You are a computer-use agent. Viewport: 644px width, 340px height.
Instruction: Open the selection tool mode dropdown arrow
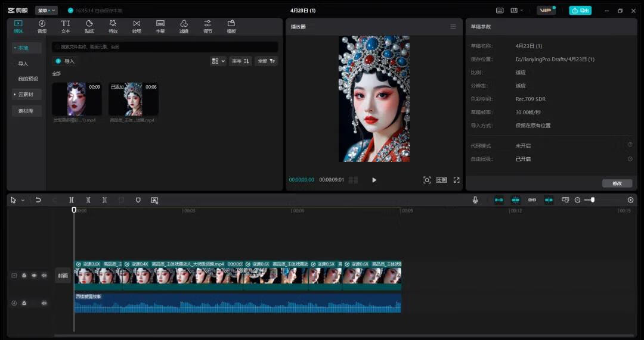click(x=23, y=201)
